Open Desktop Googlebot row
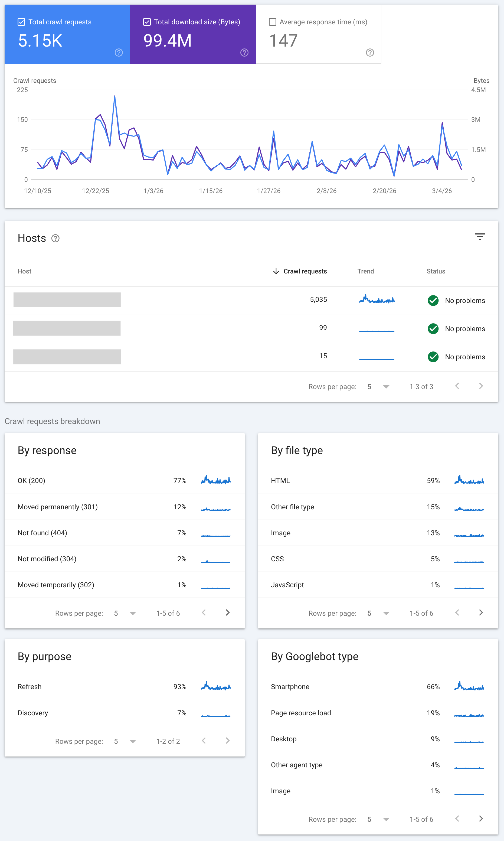The width and height of the screenshot is (504, 841). (378, 739)
